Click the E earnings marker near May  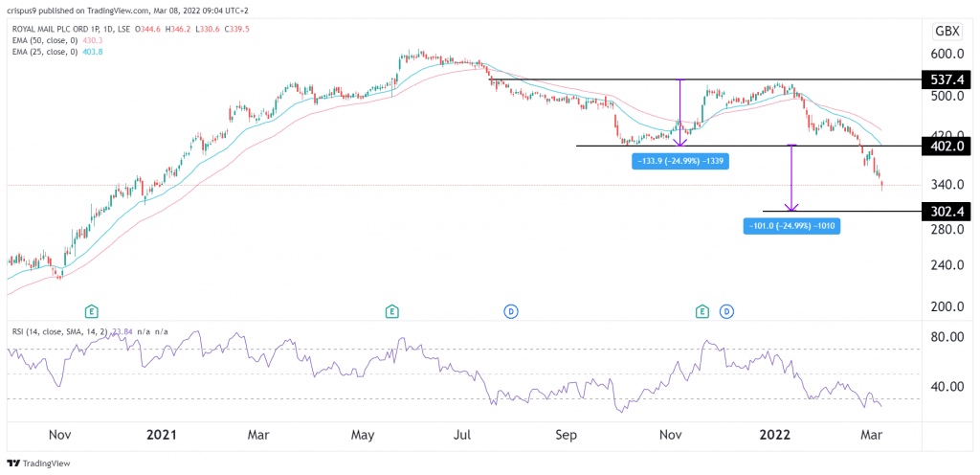tap(391, 310)
